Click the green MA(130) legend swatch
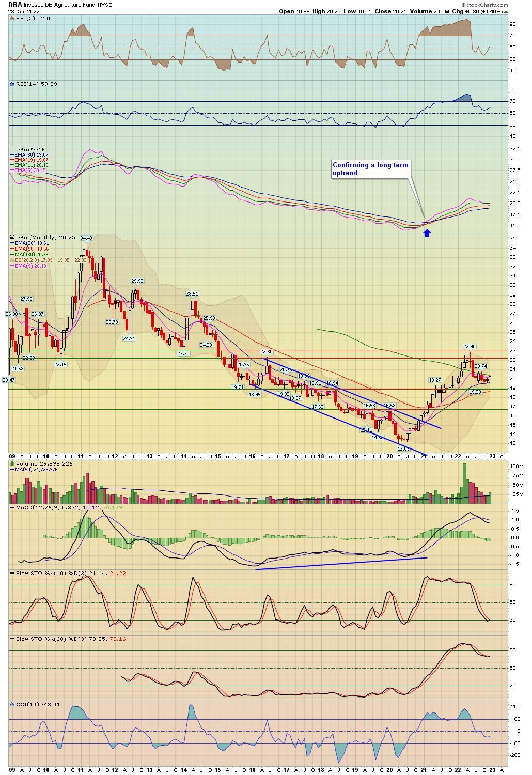 pyautogui.click(x=12, y=255)
